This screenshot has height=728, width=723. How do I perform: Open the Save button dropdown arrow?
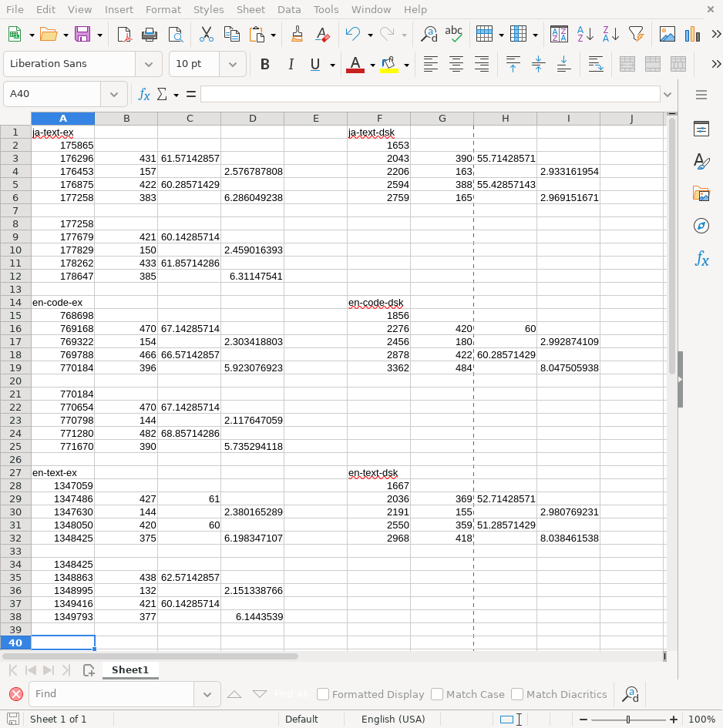[x=99, y=35]
